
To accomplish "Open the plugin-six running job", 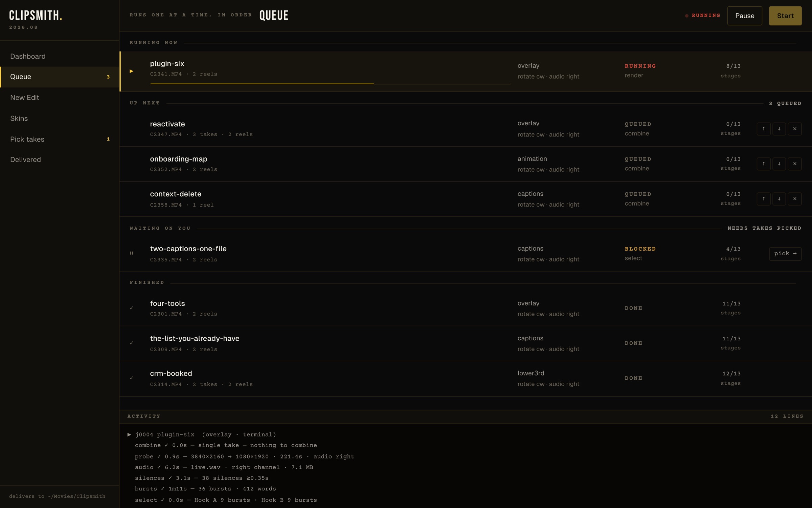I will pyautogui.click(x=466, y=71).
